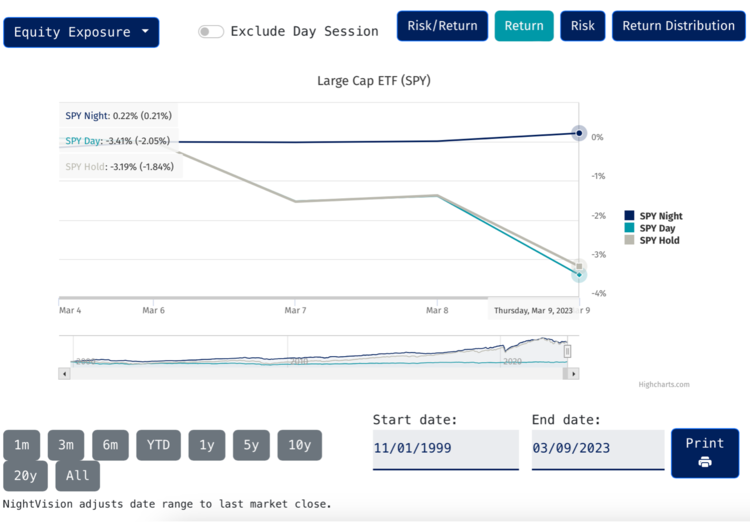Viewport: 750px width, 524px height.
Task: Click the SPY Hold square endpoint marker
Action: tap(578, 265)
